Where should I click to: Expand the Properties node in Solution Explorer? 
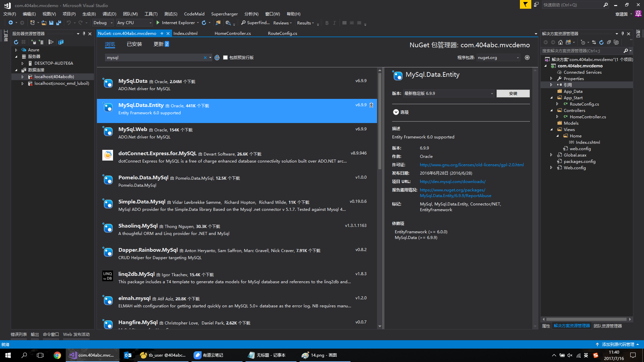551,78
